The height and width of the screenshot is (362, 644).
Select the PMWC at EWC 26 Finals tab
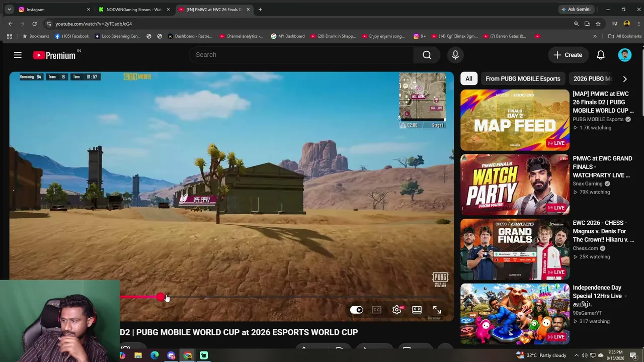pyautogui.click(x=214, y=10)
